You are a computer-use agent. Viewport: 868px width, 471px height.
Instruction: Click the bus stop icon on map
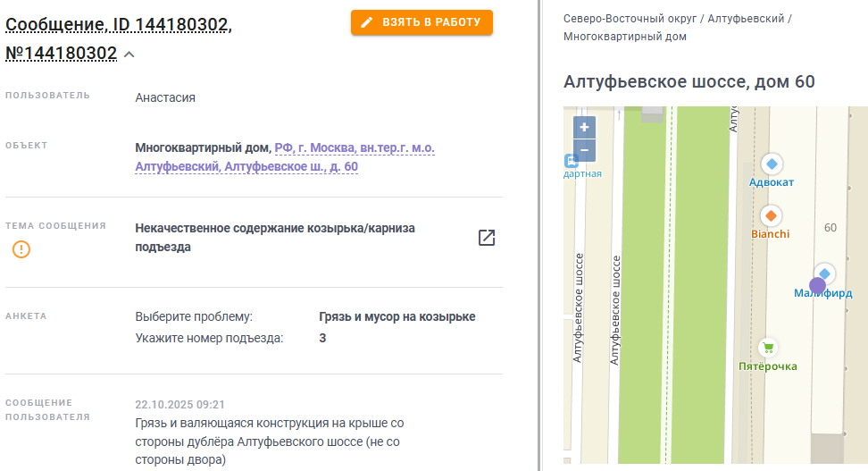(x=571, y=161)
